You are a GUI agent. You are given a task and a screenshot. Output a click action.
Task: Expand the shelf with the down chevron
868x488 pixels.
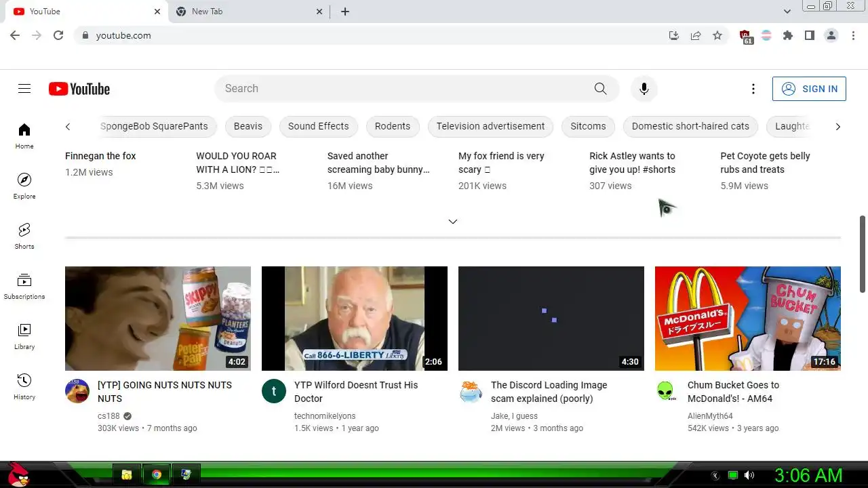pyautogui.click(x=453, y=222)
